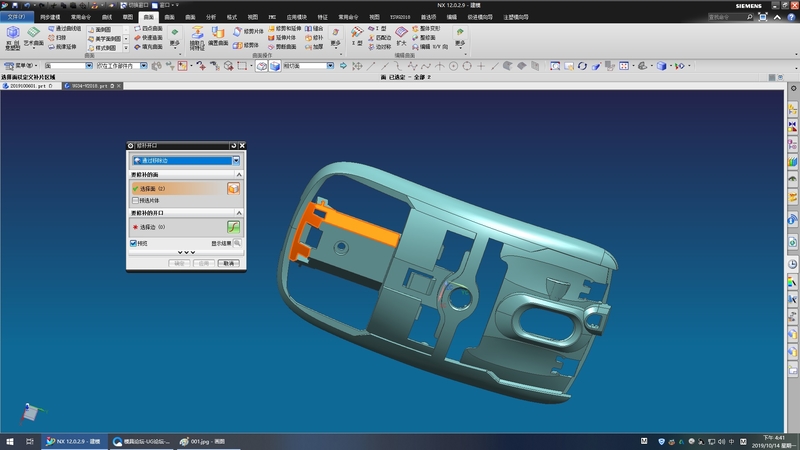
Task: Open the Windows Start button
Action: coord(10,441)
